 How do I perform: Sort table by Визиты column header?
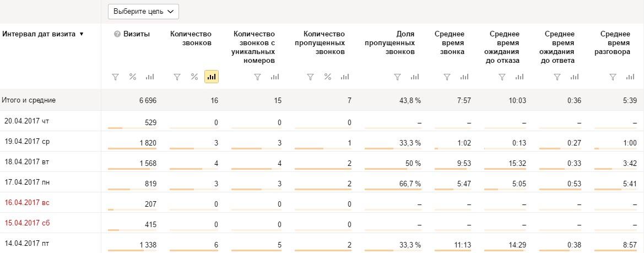pyautogui.click(x=137, y=34)
